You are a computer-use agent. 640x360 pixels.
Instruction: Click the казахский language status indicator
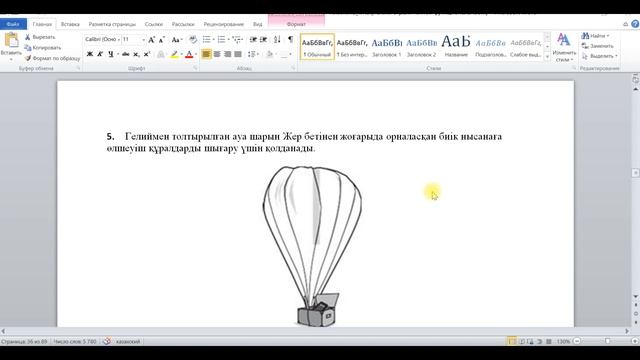pos(128,341)
